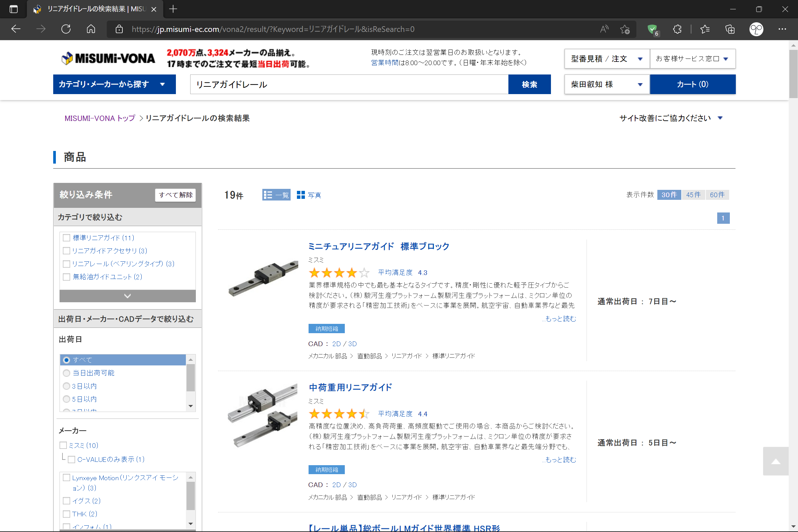Open tab actions menu icon

[14, 9]
